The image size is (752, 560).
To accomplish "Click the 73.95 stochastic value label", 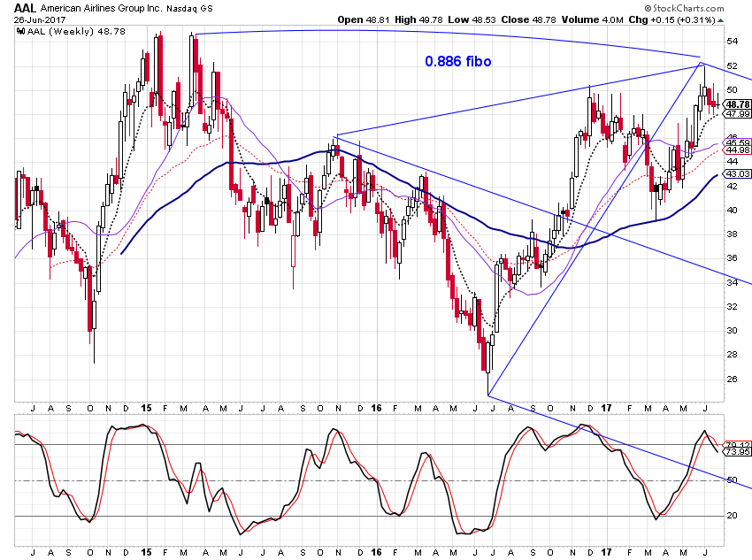I will (738, 452).
